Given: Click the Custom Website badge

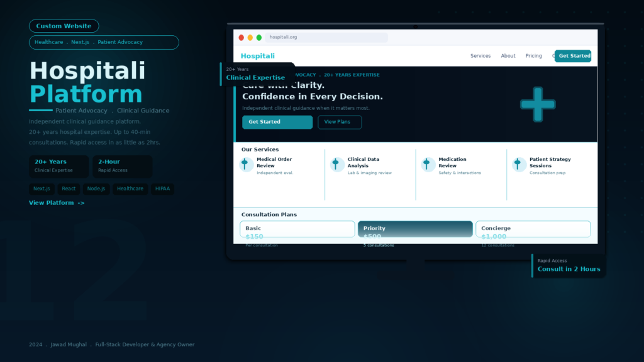Looking at the screenshot, I should coord(64,26).
